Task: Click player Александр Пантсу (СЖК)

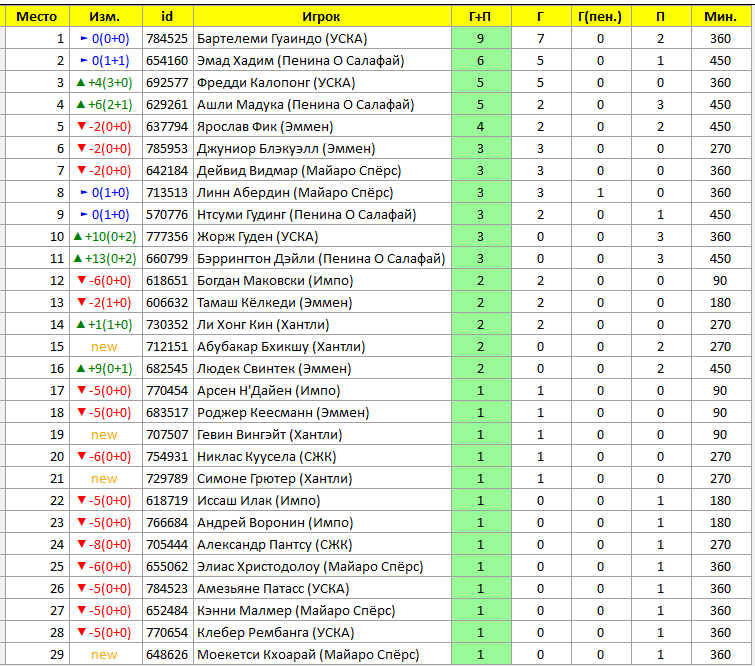Action: pos(274,545)
